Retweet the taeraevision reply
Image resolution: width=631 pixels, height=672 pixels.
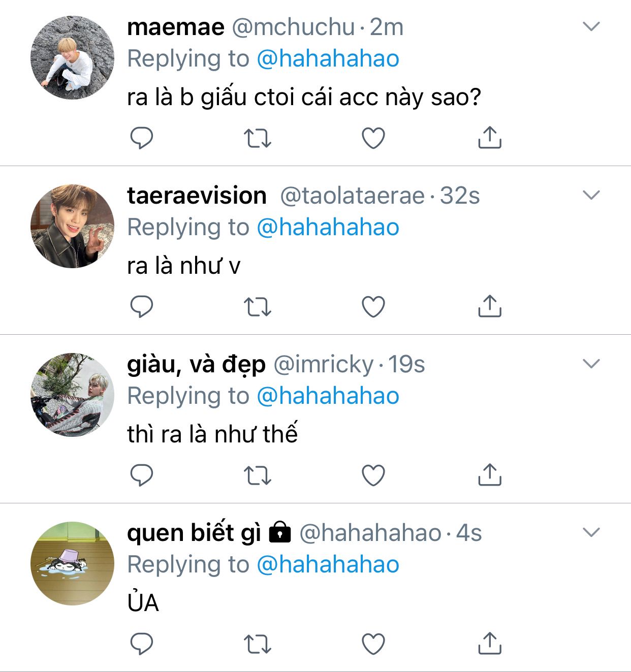[x=258, y=307]
